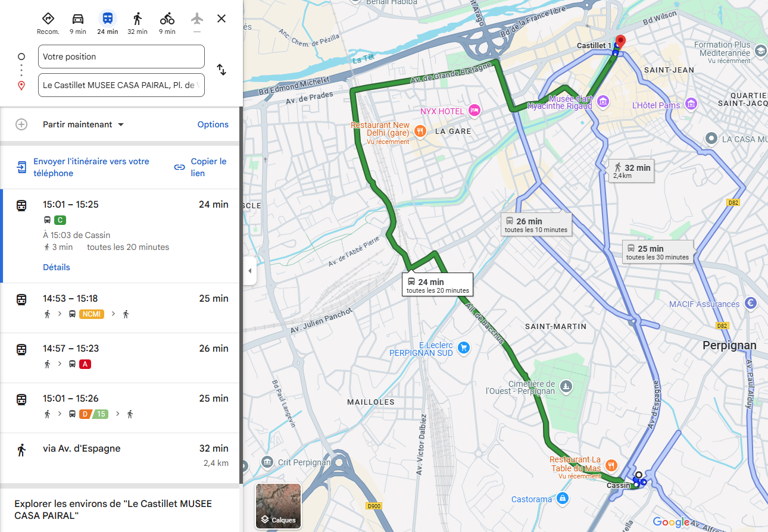Open the NYX HOTEL map marker
The width and height of the screenshot is (768, 532).
click(474, 109)
